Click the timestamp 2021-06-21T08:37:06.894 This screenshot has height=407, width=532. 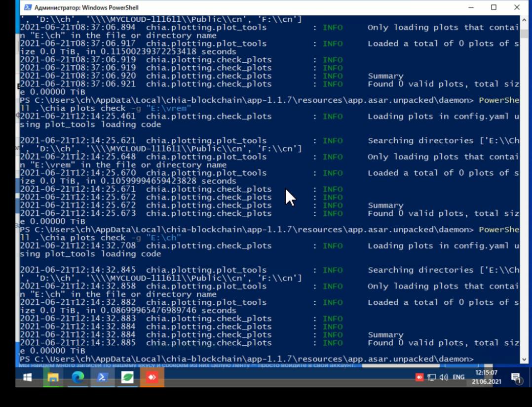pos(77,27)
